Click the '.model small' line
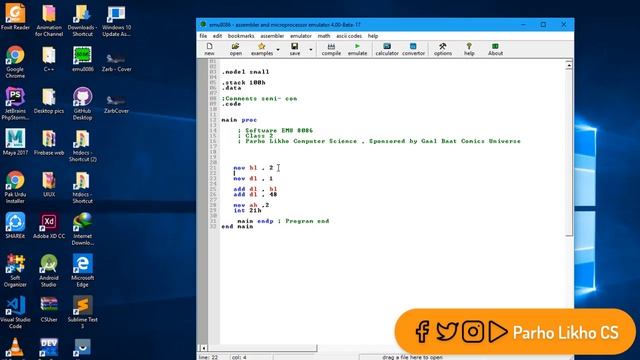The width and height of the screenshot is (640, 360). 245,72
